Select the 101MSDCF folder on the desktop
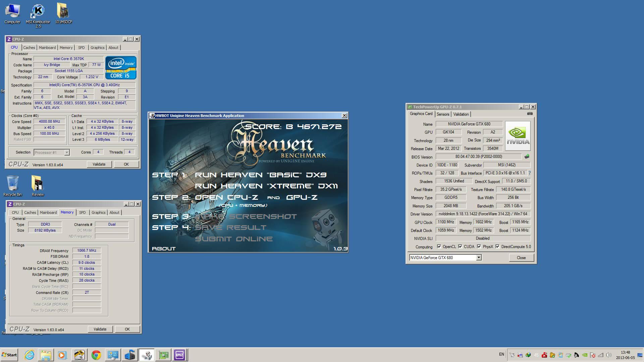 63,14
